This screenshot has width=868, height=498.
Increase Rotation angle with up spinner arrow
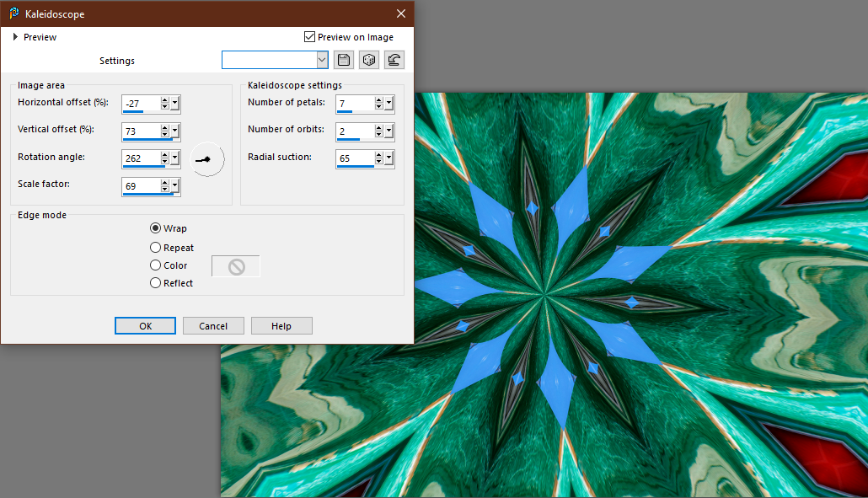click(165, 154)
